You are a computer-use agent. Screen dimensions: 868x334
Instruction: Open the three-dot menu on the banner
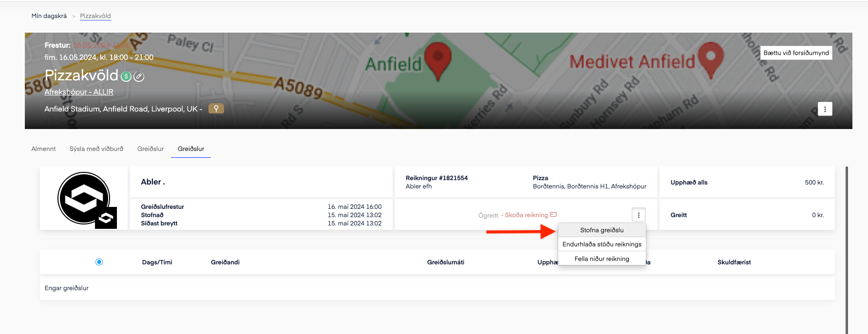point(825,109)
